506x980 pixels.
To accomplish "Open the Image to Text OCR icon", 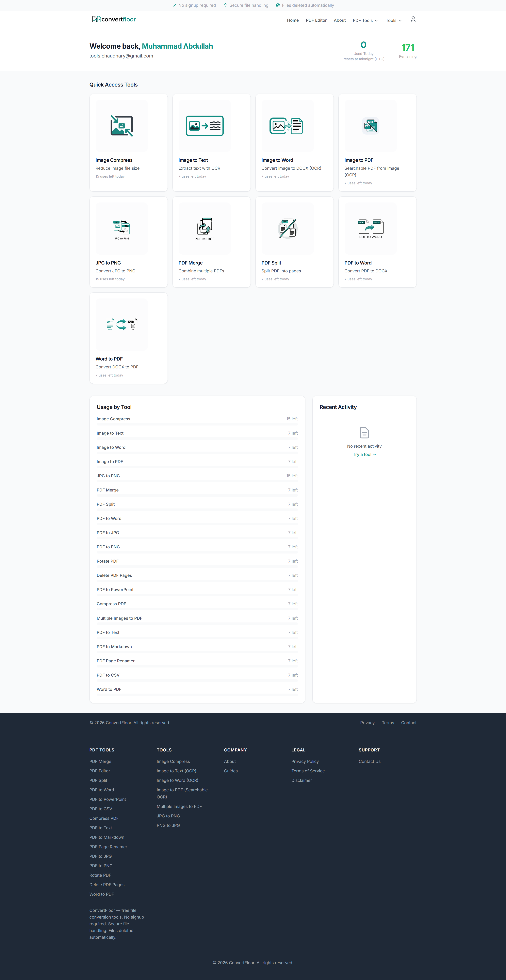I will point(204,126).
